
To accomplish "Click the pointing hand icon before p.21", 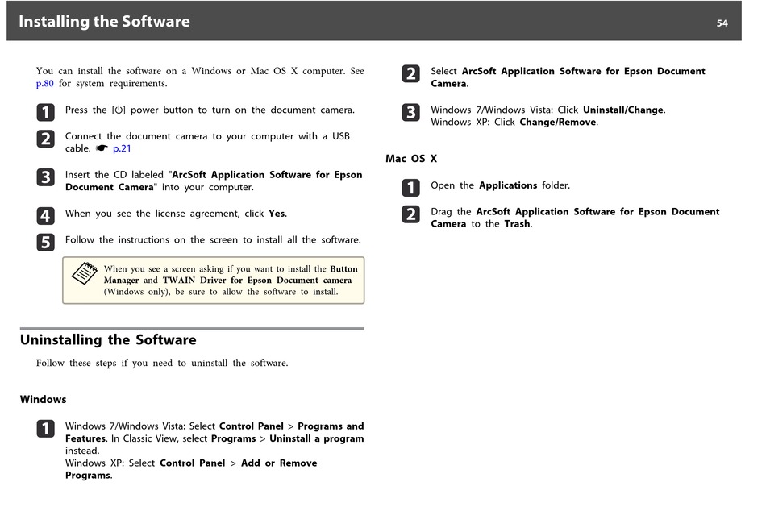I will [102, 148].
